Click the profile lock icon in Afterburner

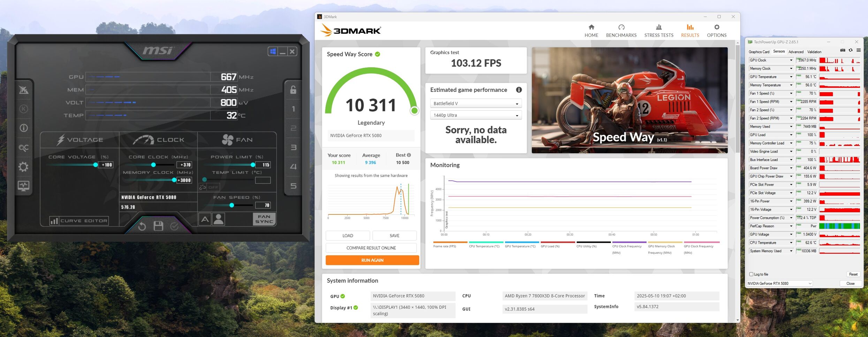[x=293, y=90]
